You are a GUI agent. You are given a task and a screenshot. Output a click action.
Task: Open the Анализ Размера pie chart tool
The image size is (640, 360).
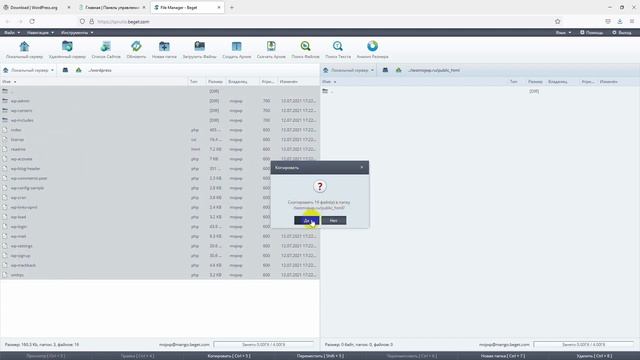(x=372, y=47)
